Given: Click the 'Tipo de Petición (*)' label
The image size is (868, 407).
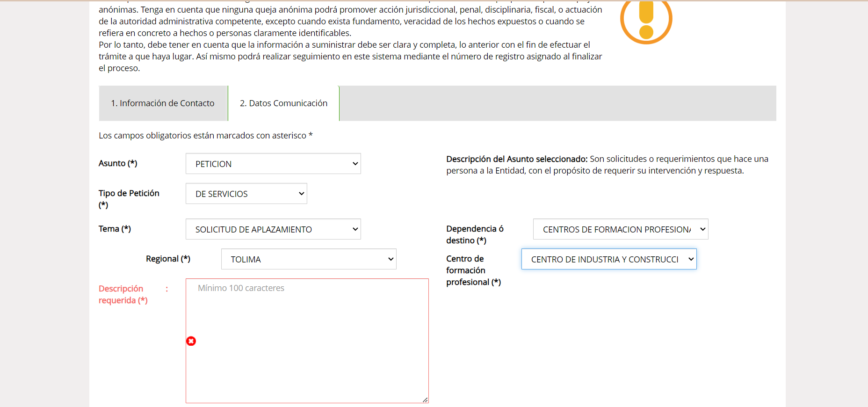Looking at the screenshot, I should click(129, 199).
